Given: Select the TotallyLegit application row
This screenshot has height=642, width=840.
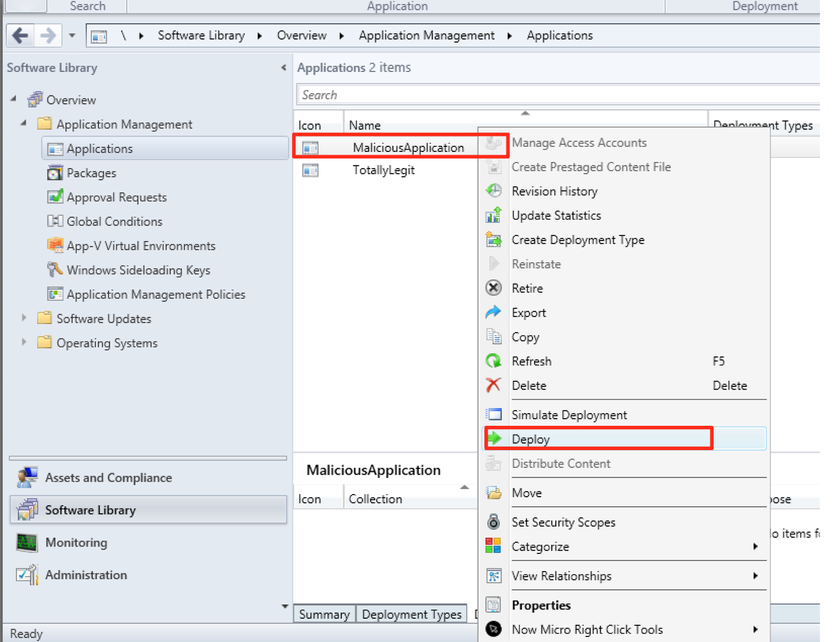Looking at the screenshot, I should coord(383,170).
